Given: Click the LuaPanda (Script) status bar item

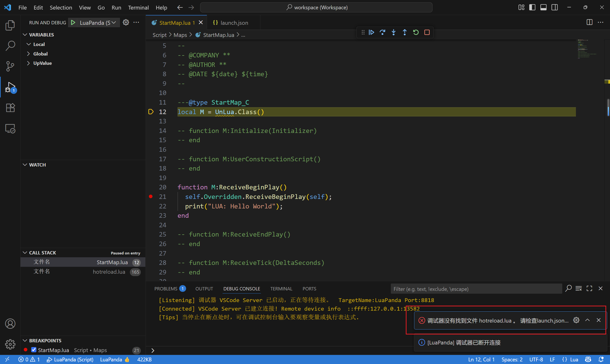Looking at the screenshot, I should [x=70, y=359].
